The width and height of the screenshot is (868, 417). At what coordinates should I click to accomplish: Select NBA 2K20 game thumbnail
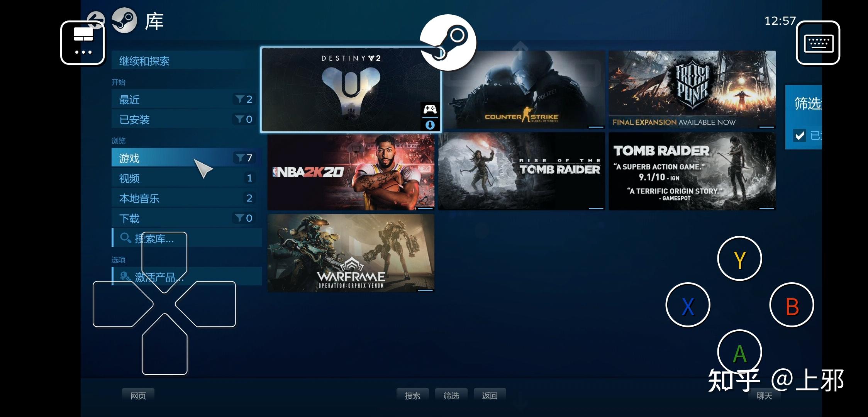pos(351,173)
